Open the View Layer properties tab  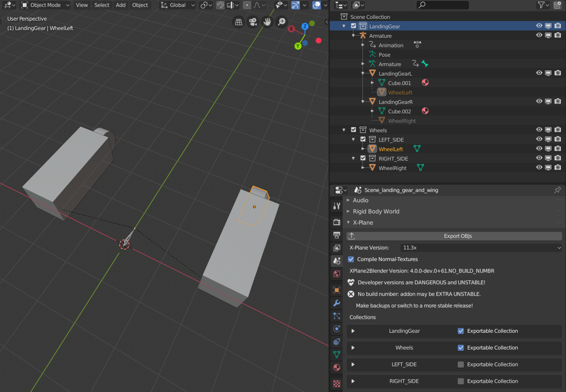coord(337,248)
